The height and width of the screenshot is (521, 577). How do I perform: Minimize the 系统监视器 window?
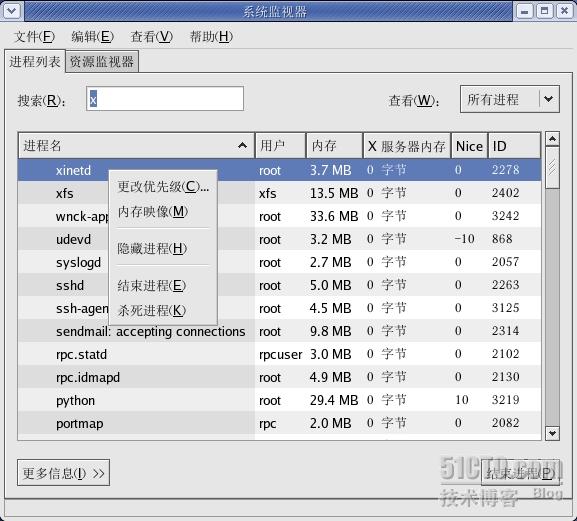tap(525, 11)
